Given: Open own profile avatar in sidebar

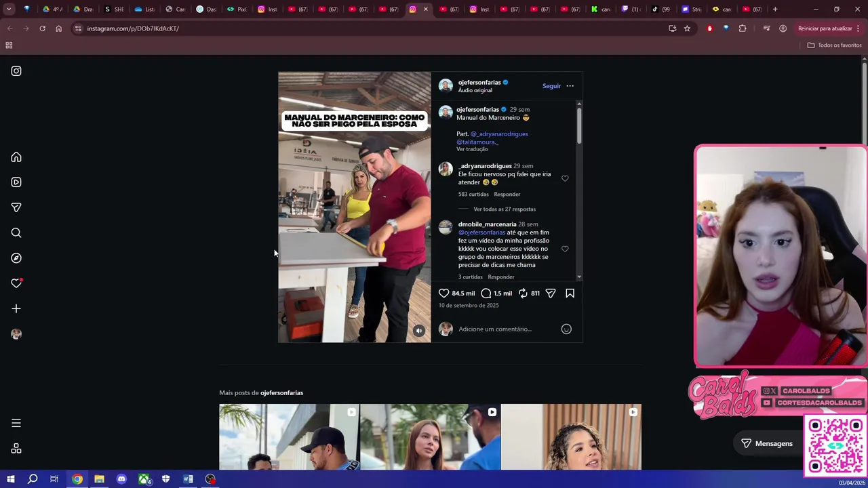Looking at the screenshot, I should (16, 334).
